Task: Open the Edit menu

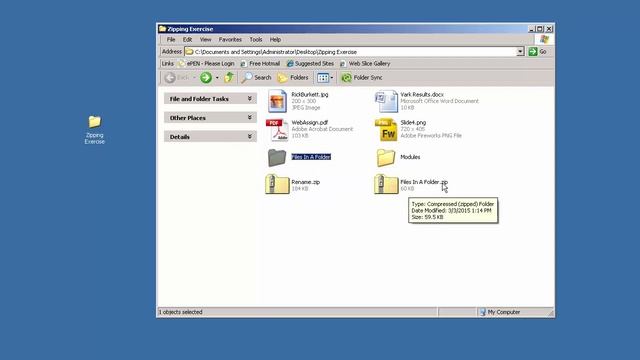Action: coord(187,40)
